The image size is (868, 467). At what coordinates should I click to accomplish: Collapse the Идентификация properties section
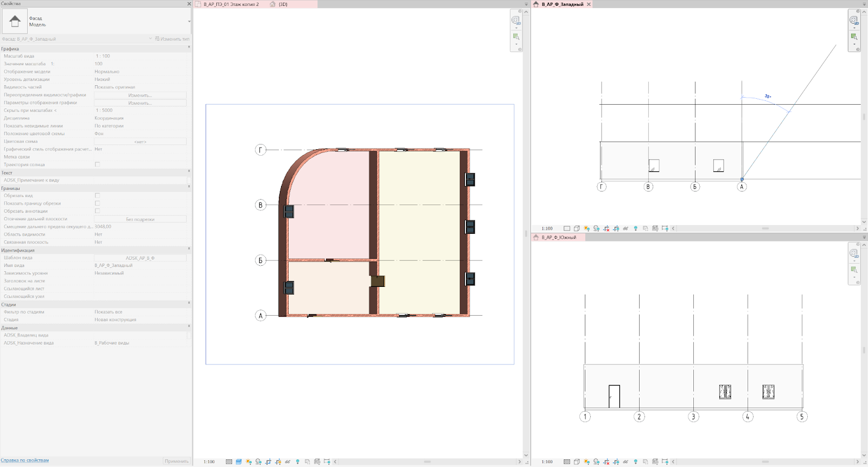189,249
